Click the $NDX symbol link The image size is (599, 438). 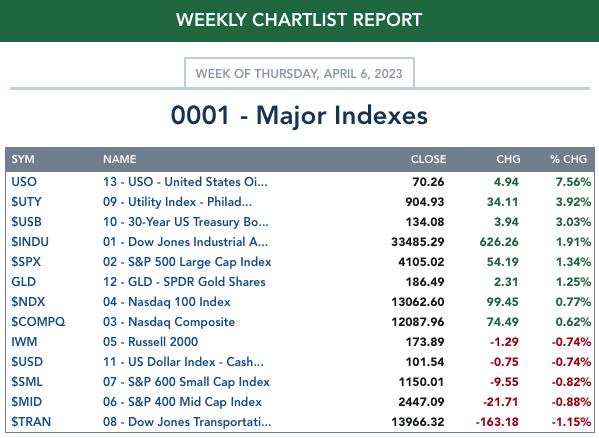click(28, 302)
